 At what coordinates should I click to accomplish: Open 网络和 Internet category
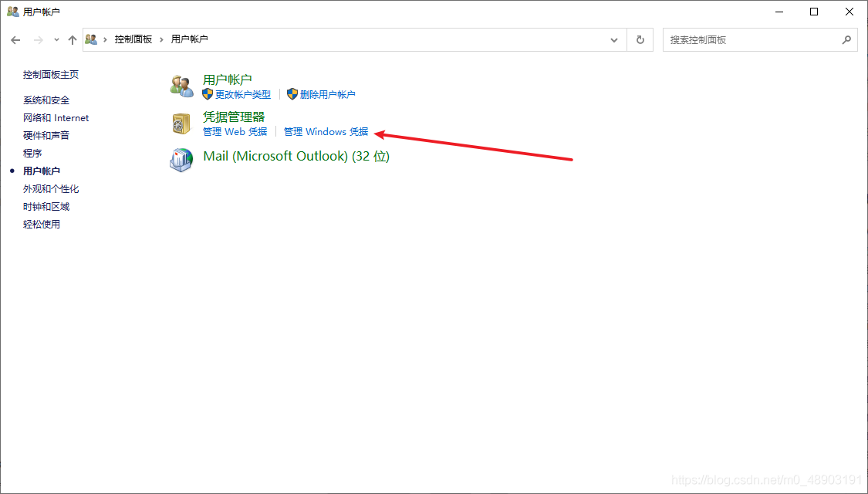56,118
